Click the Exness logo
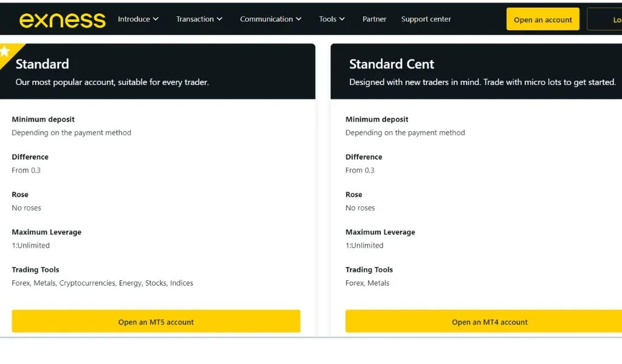This screenshot has width=622, height=364. 62,19
